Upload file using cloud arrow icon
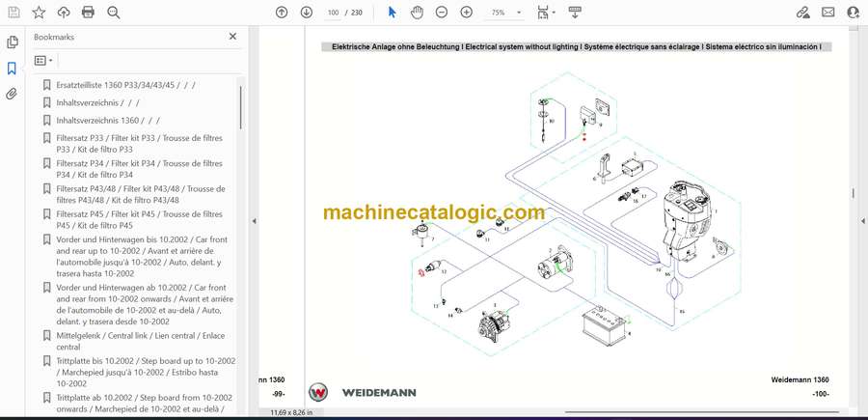Image resolution: width=868 pixels, height=420 pixels. [x=64, y=13]
